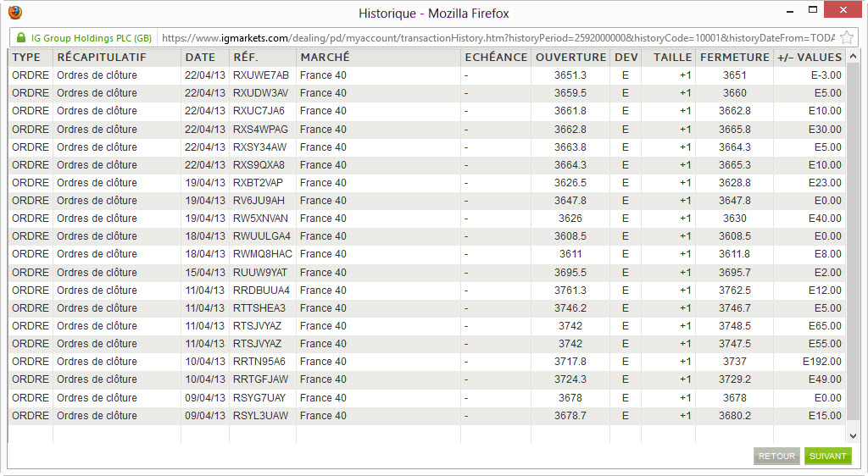Screen dimensions: 868x476
Task: Click the IG Group Holdings PLC identity label
Action: pos(92,38)
